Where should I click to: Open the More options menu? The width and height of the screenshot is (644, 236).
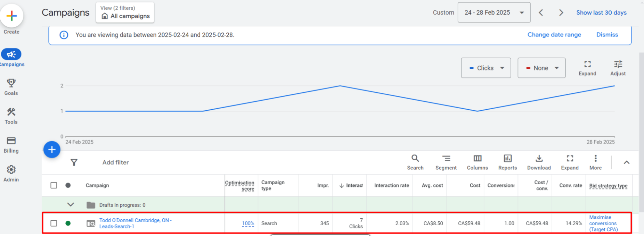[595, 162]
